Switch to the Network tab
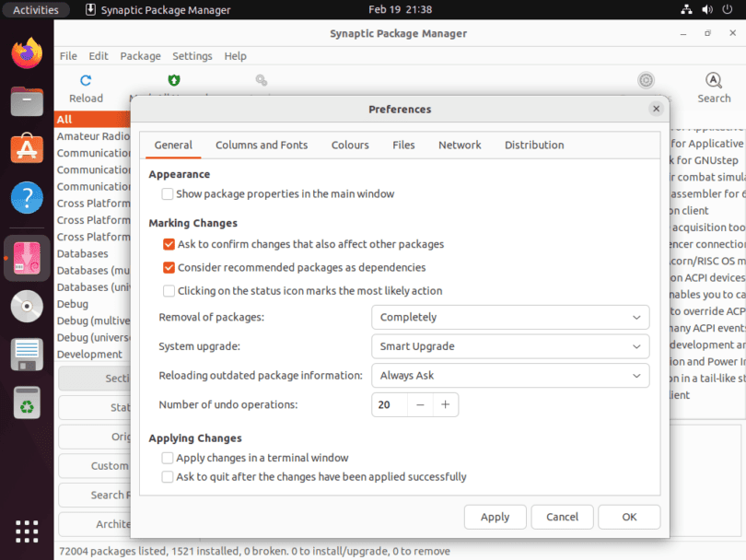 point(460,145)
